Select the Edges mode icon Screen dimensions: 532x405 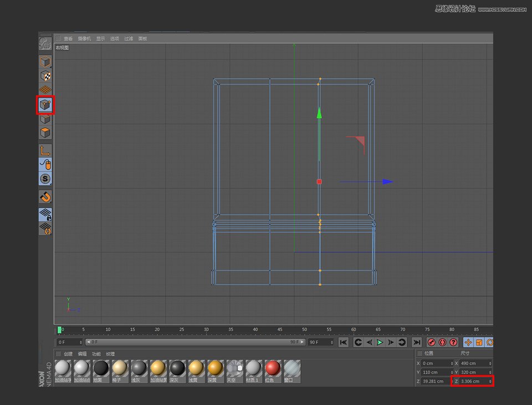[x=45, y=119]
